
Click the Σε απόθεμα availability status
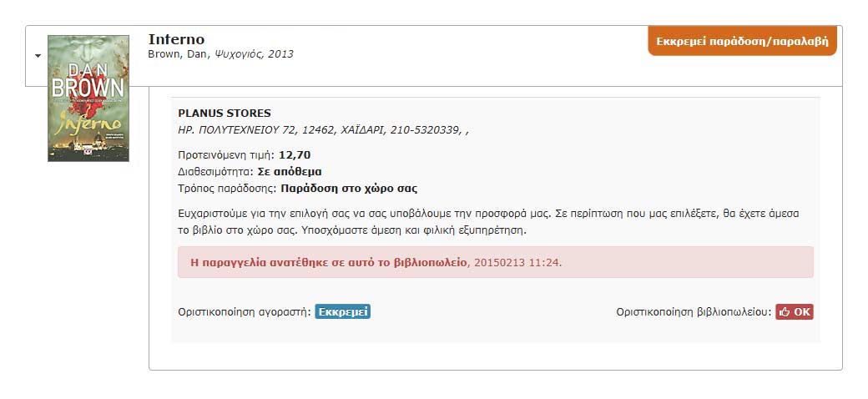tap(290, 172)
